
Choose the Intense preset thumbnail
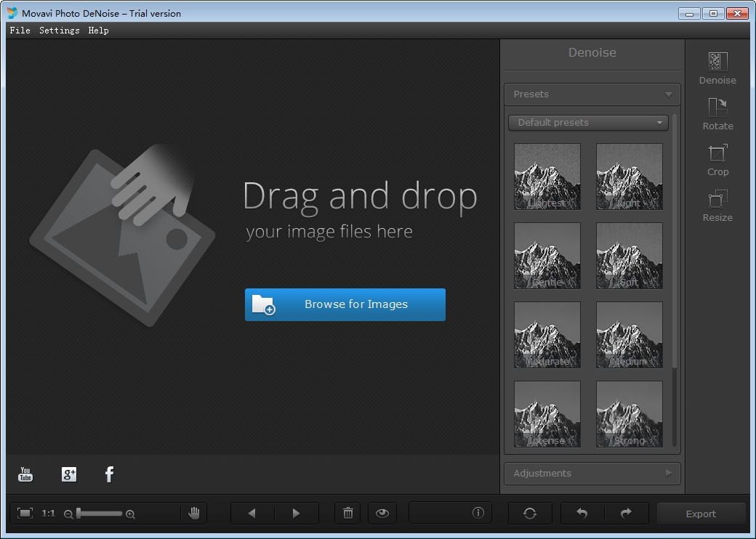pos(547,414)
